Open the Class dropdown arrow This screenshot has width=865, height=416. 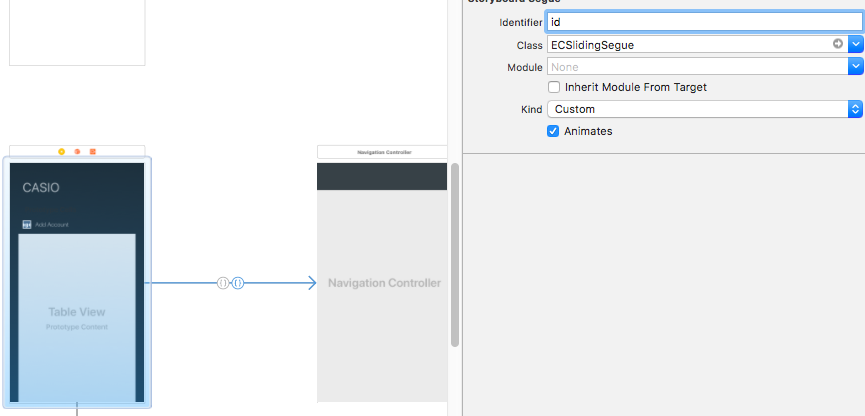click(x=856, y=44)
